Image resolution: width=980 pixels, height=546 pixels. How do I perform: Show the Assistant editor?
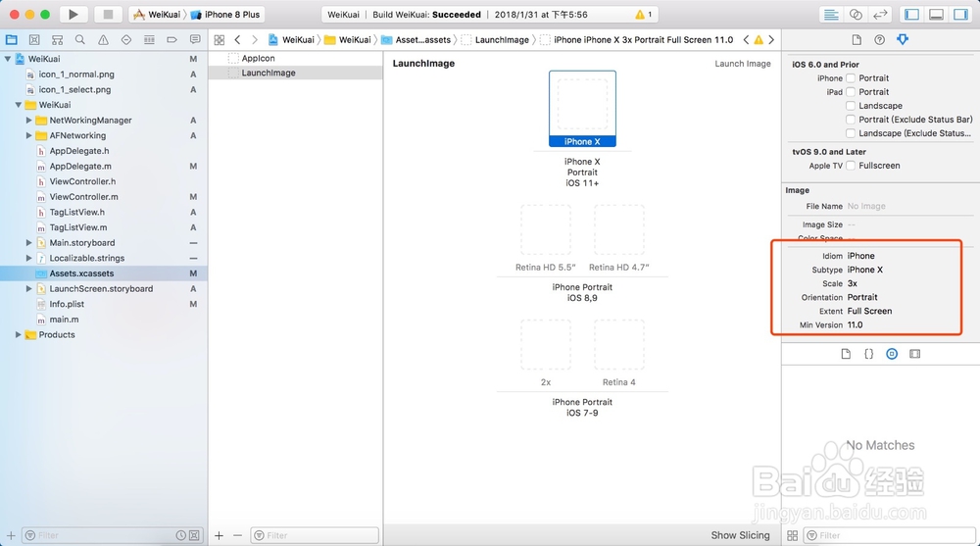pos(856,15)
